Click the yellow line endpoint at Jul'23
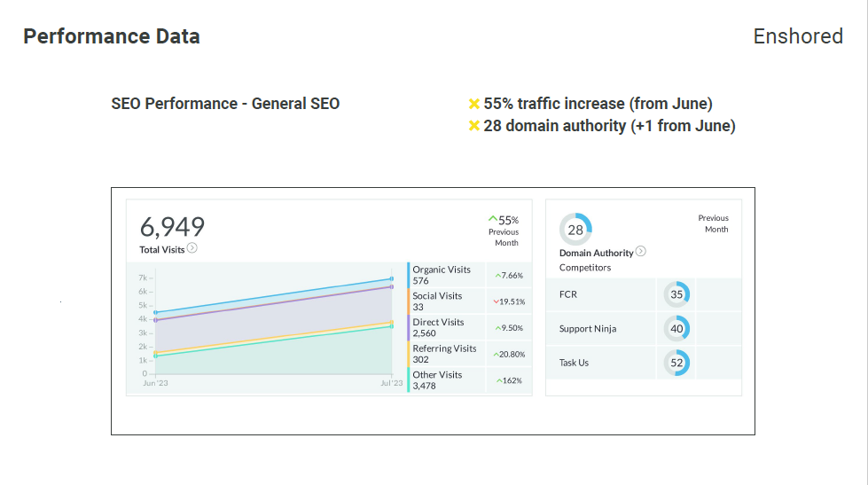The width and height of the screenshot is (868, 485). pyautogui.click(x=392, y=322)
